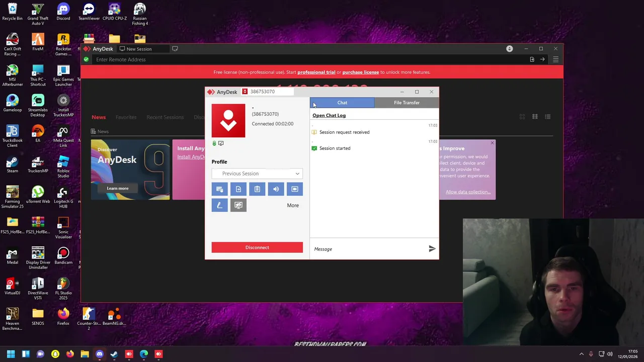Select the News tab in main window
The image size is (644, 362).
click(x=99, y=117)
